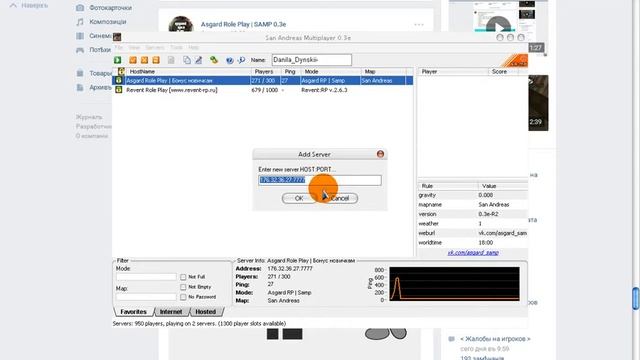Click the Player column header
Screen dimensions: 640x360
pos(453,71)
